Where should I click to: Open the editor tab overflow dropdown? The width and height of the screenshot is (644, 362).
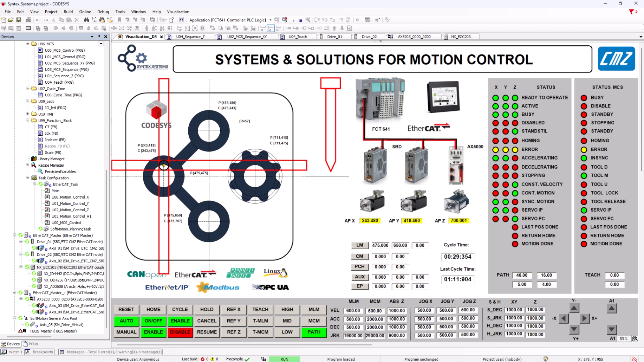[x=640, y=37]
